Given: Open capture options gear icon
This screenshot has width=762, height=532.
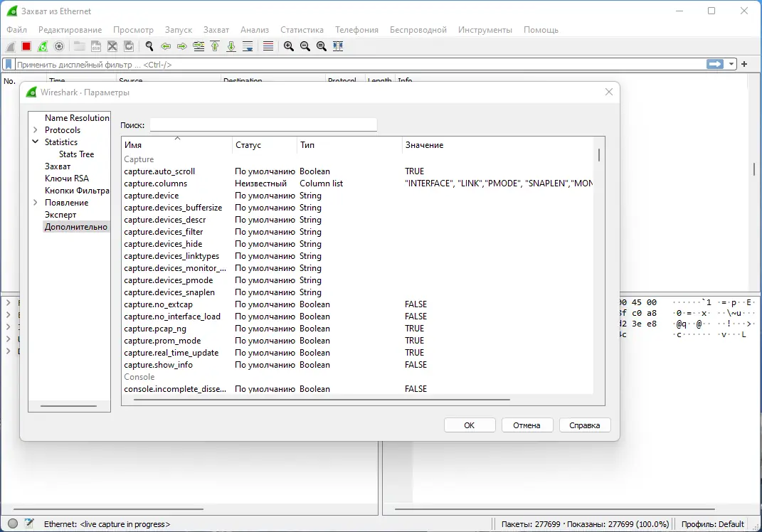Looking at the screenshot, I should [x=59, y=46].
